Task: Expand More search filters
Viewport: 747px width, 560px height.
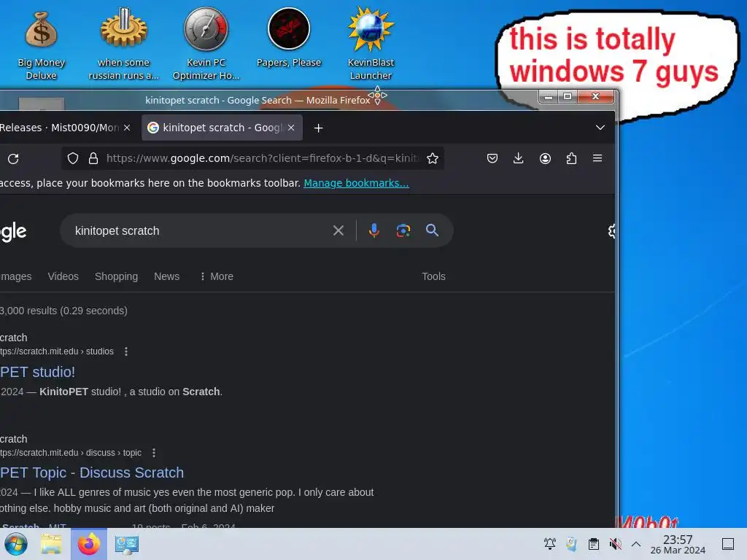Action: pos(217,276)
